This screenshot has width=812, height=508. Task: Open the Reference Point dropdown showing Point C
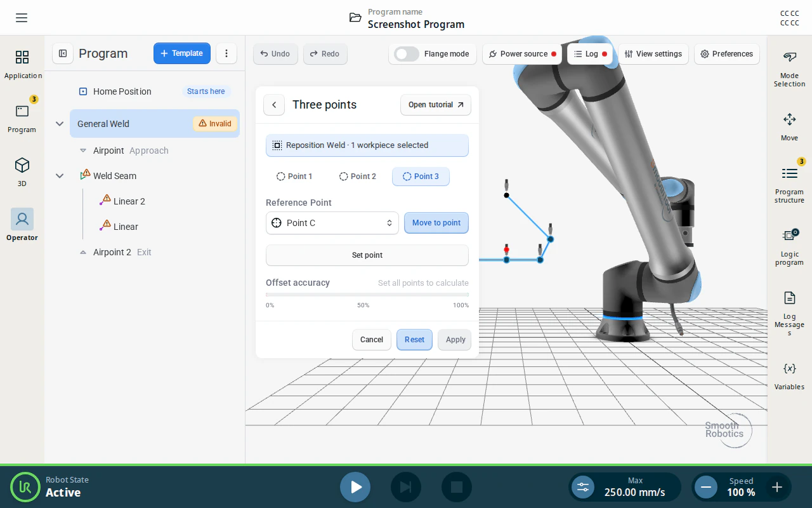pos(332,223)
